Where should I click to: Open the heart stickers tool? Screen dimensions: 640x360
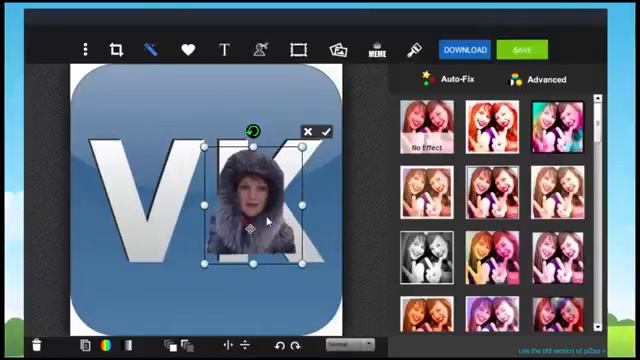click(188, 50)
